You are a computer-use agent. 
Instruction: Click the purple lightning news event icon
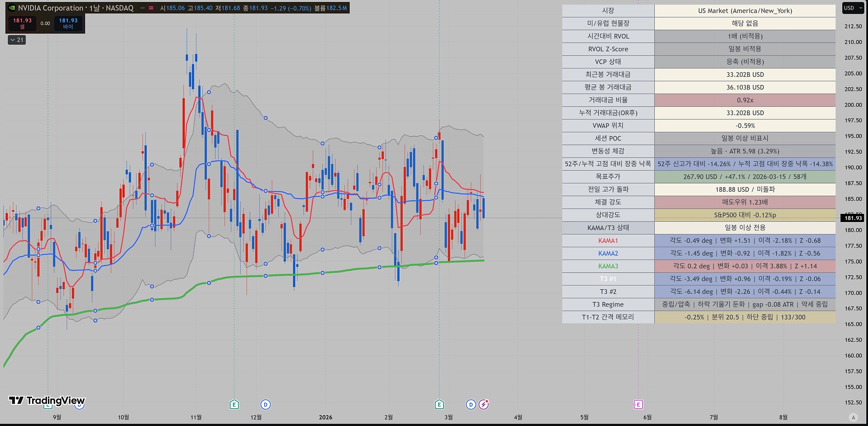pyautogui.click(x=484, y=404)
